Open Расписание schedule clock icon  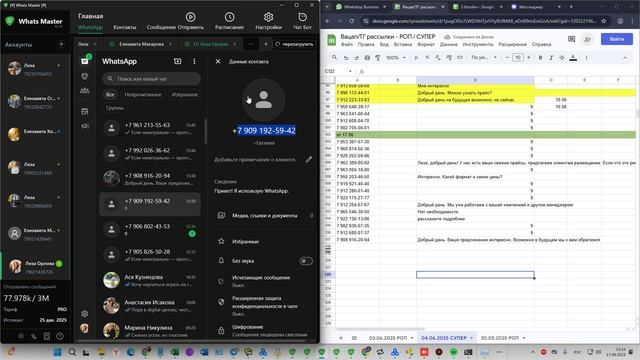229,17
